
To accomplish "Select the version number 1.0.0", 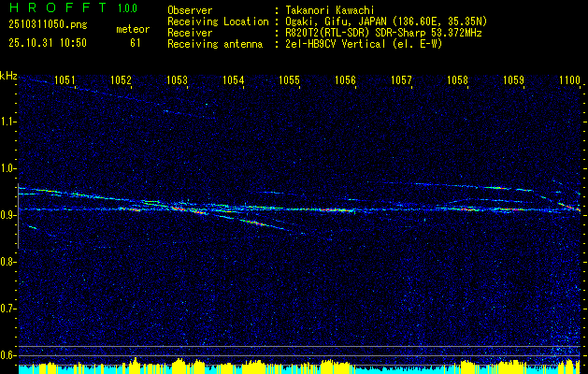I will coord(127,8).
